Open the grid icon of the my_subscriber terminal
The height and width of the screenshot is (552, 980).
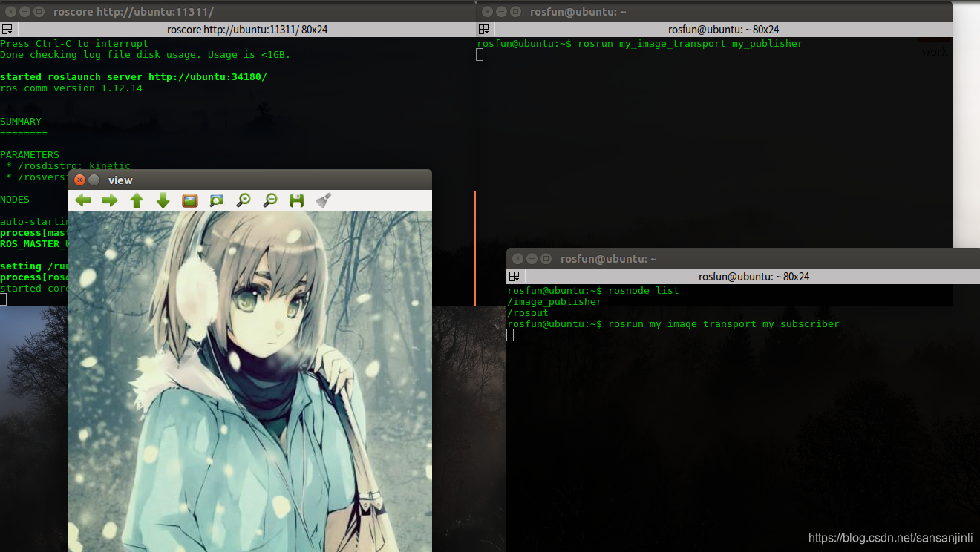tap(513, 277)
